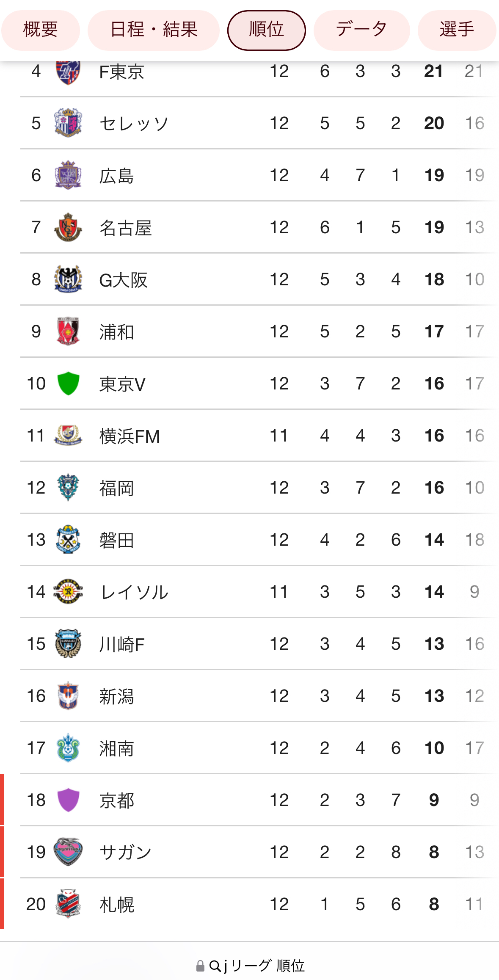The image size is (499, 980).
Task: Open the 選手 tab
Action: (457, 30)
